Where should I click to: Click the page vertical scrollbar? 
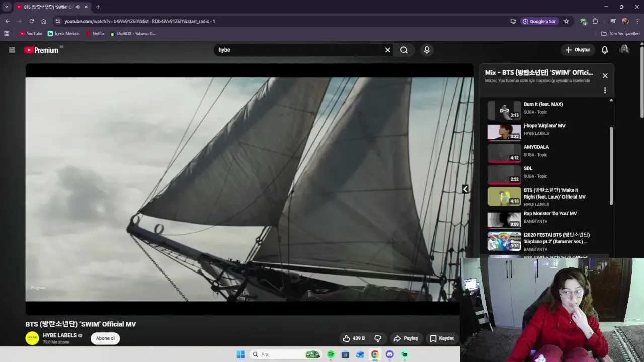(641, 81)
